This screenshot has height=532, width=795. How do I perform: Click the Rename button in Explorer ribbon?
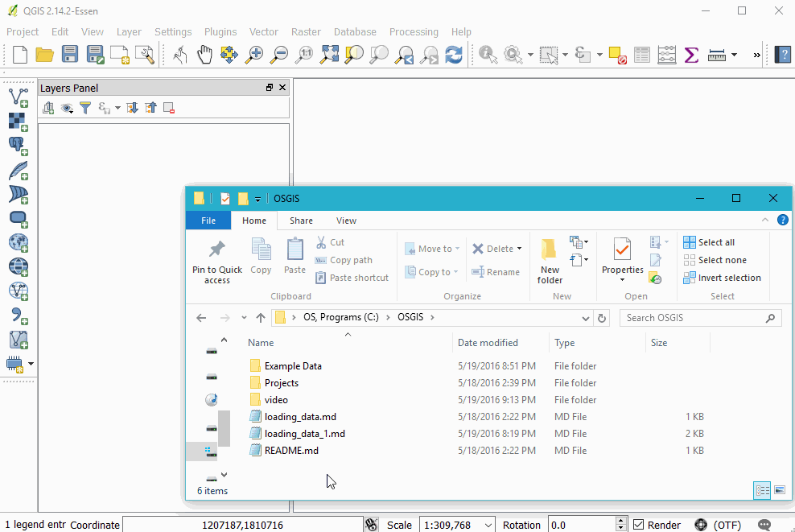click(x=496, y=272)
